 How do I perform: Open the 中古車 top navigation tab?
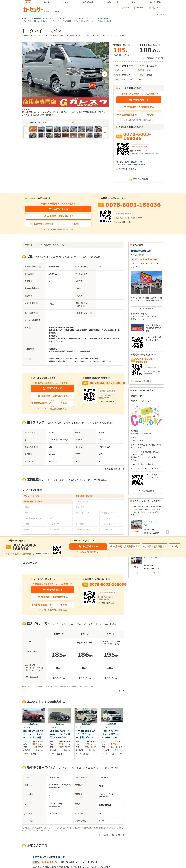pos(28,2)
